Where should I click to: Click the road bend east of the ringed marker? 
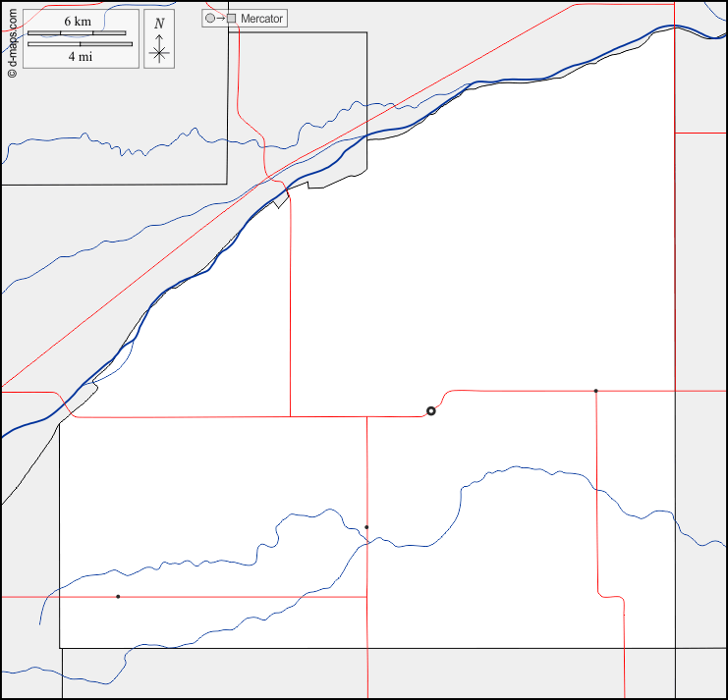coord(445,395)
